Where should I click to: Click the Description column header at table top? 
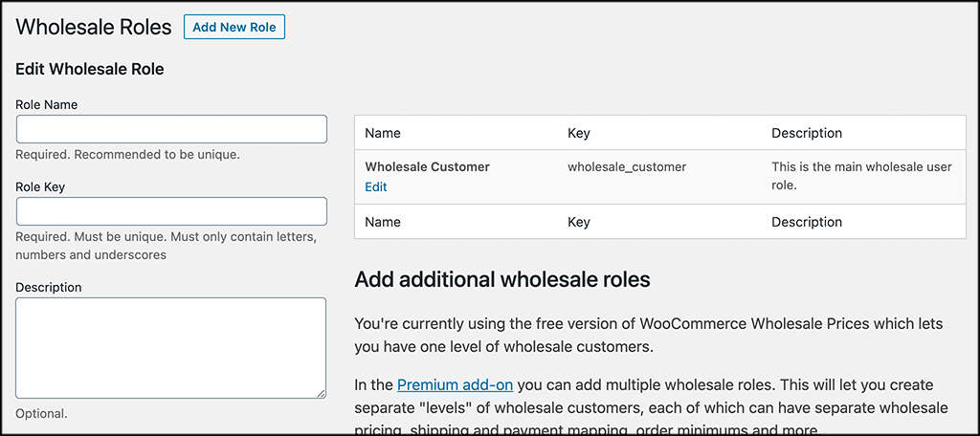807,133
